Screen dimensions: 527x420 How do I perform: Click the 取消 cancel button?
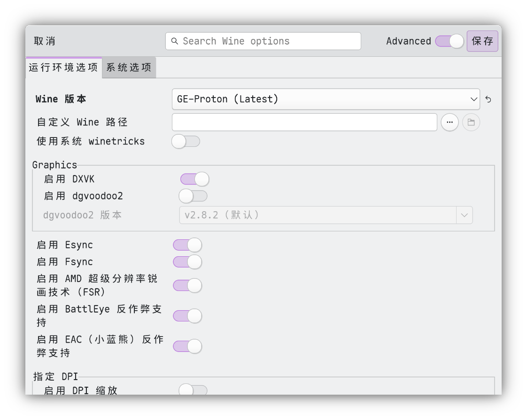point(45,41)
